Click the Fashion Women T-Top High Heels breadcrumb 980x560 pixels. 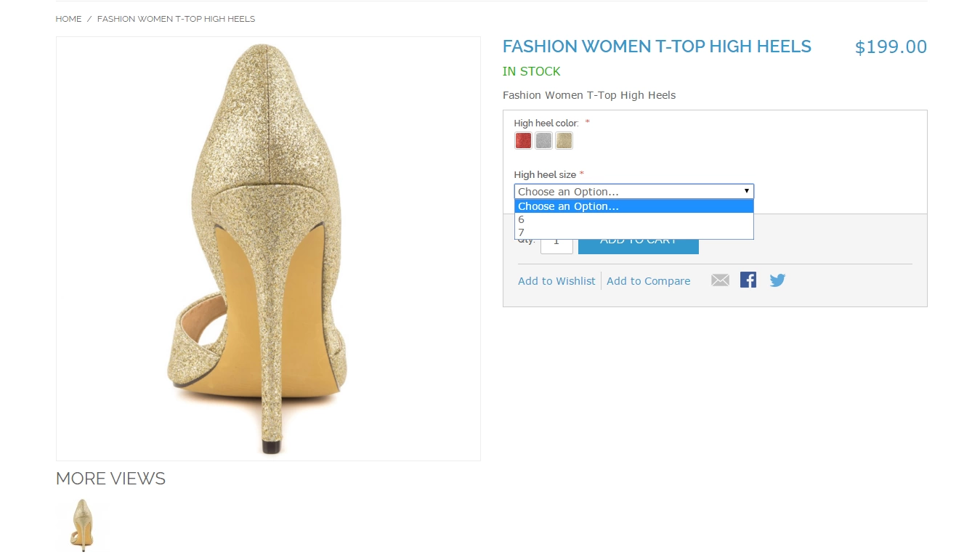pyautogui.click(x=176, y=19)
